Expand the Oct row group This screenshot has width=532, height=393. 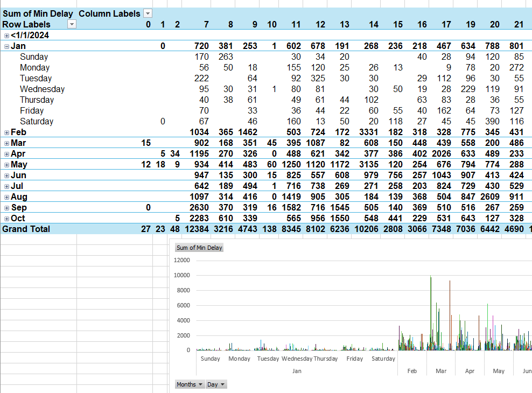click(x=6, y=219)
